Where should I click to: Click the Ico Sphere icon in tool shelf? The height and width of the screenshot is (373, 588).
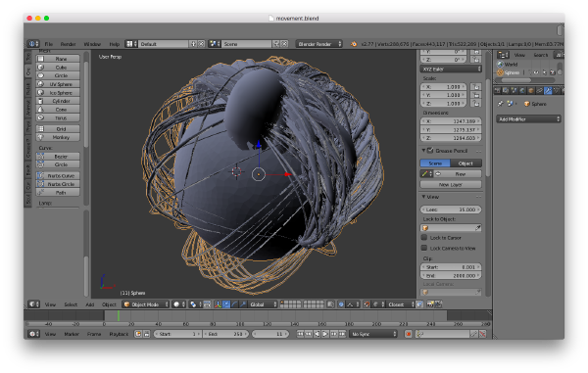(41, 92)
